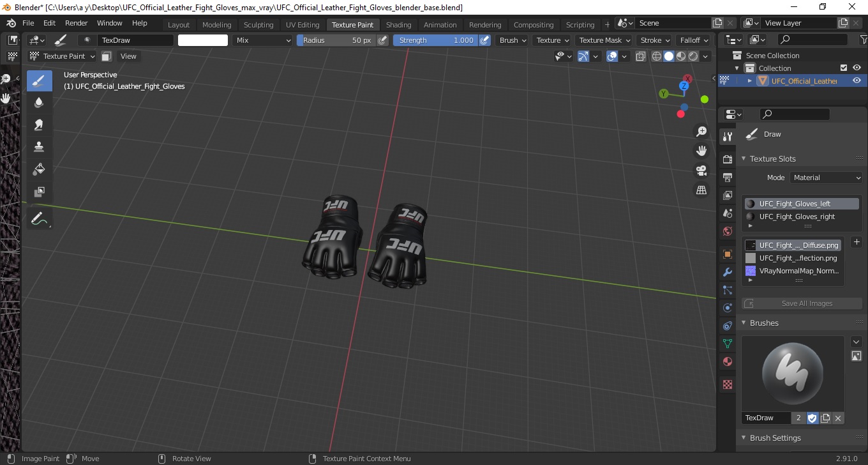Viewport: 868px width, 465px height.
Task: Hide UFC_Official_Leather object via eye icon
Action: [x=857, y=80]
